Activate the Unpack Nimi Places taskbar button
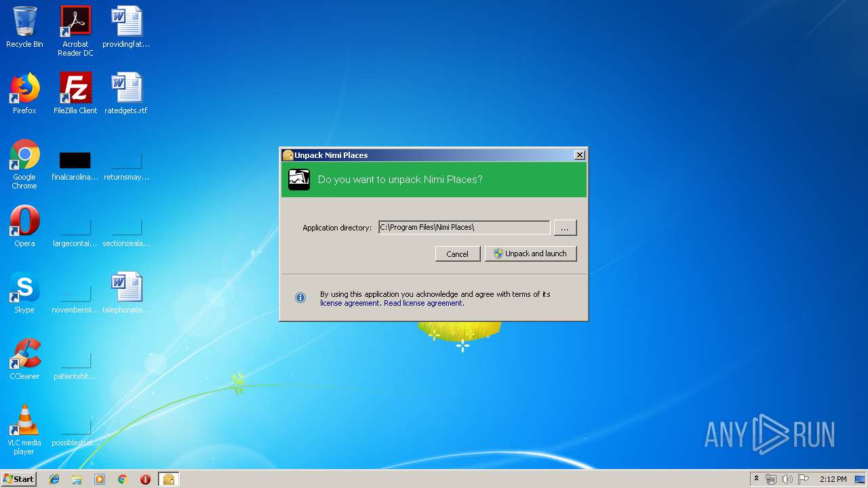Image resolution: width=868 pixels, height=488 pixels. [168, 479]
